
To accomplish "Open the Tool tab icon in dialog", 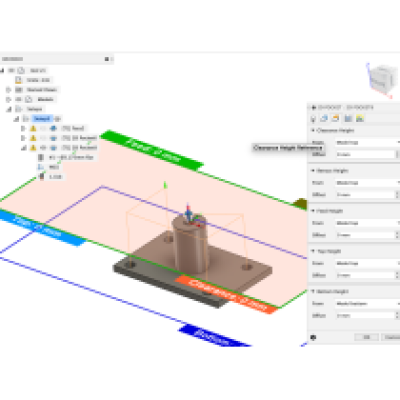I will 313,119.
